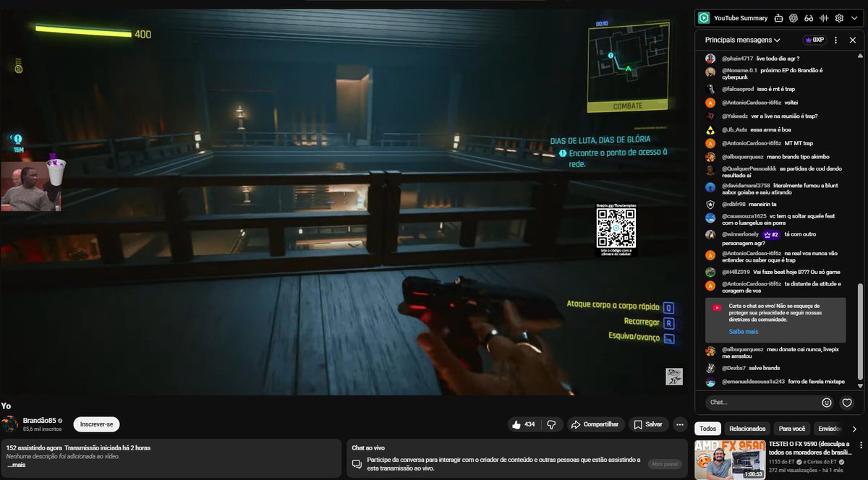Click the Abrir painel chat button
Image resolution: width=868 pixels, height=480 pixels.
665,464
